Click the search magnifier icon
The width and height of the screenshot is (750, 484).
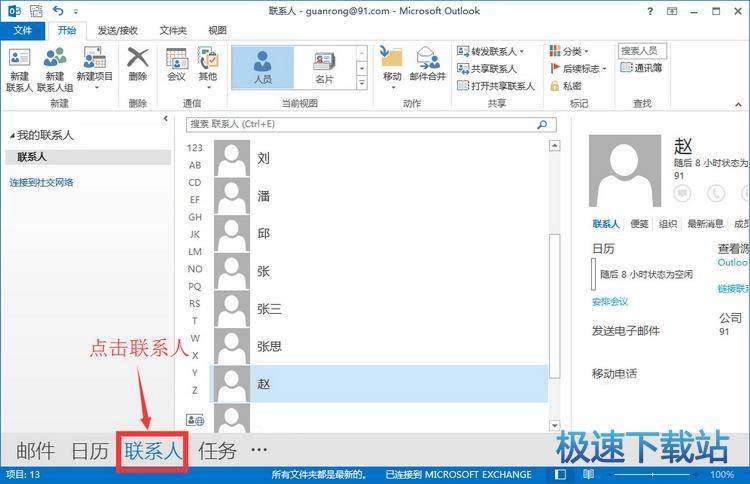pyautogui.click(x=542, y=124)
